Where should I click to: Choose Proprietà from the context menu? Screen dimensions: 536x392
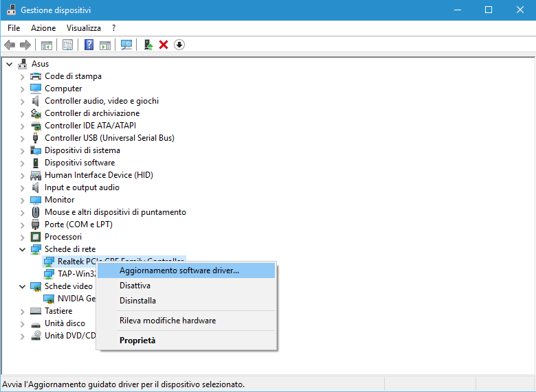coord(137,341)
